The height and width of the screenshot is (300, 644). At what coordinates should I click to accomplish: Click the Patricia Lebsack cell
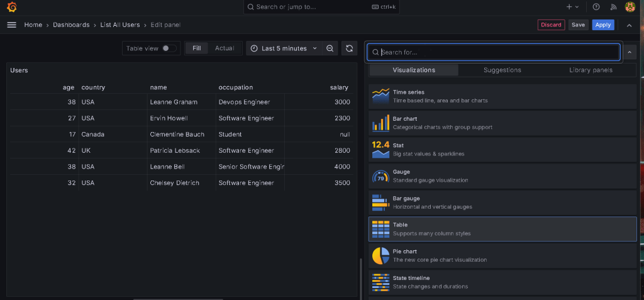click(x=182, y=150)
